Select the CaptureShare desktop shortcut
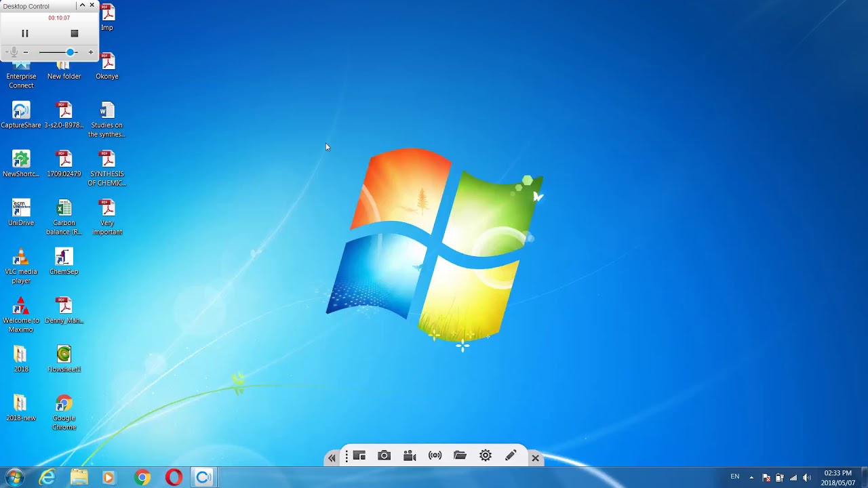Screen dimensions: 868x488 (21, 115)
